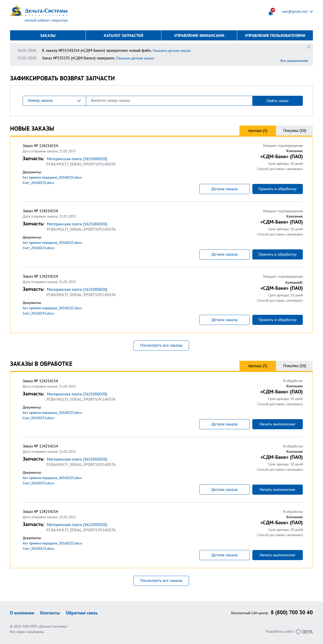Select 'Управление пользователями' in navigation
Viewport: 323px width, 644px height.
tap(275, 36)
